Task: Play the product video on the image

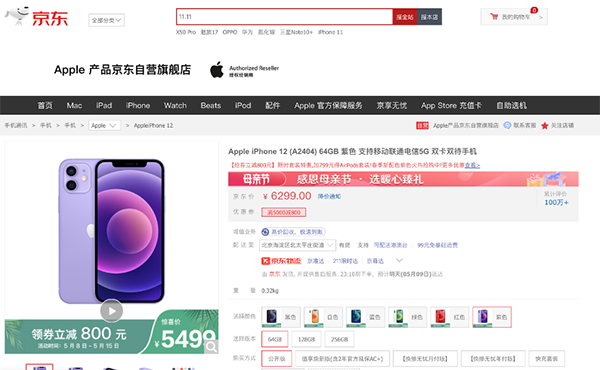Action: point(111,311)
